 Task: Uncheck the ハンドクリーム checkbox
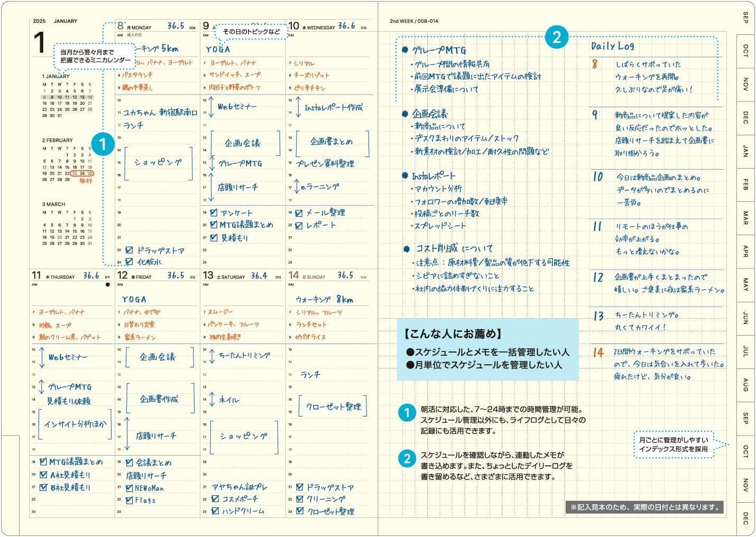(x=215, y=511)
